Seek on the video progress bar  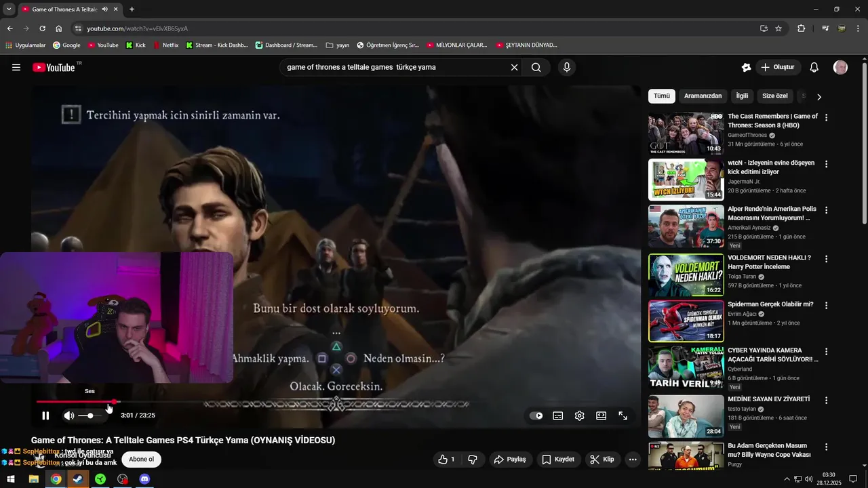coord(336,402)
